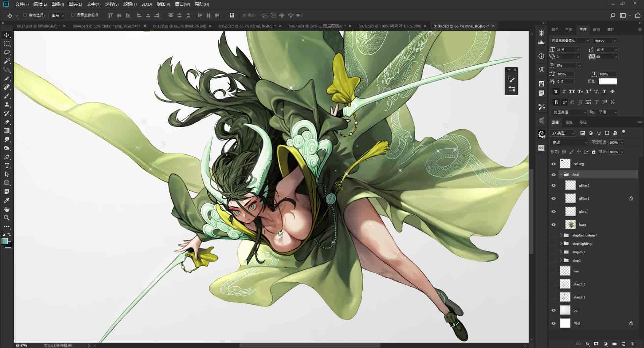Enable show transform controls checkbox
Viewport: 644px width, 348px height.
[x=73, y=15]
